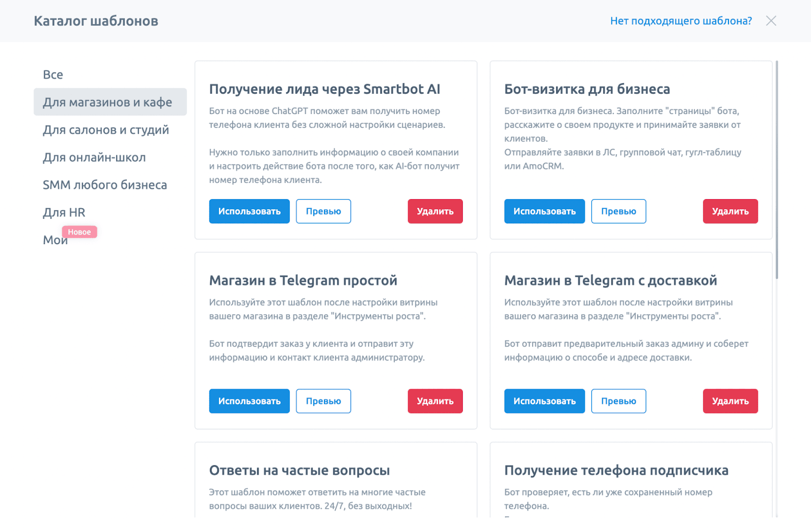This screenshot has height=532, width=811.
Task: Click the 'Новое' badge
Action: (80, 232)
